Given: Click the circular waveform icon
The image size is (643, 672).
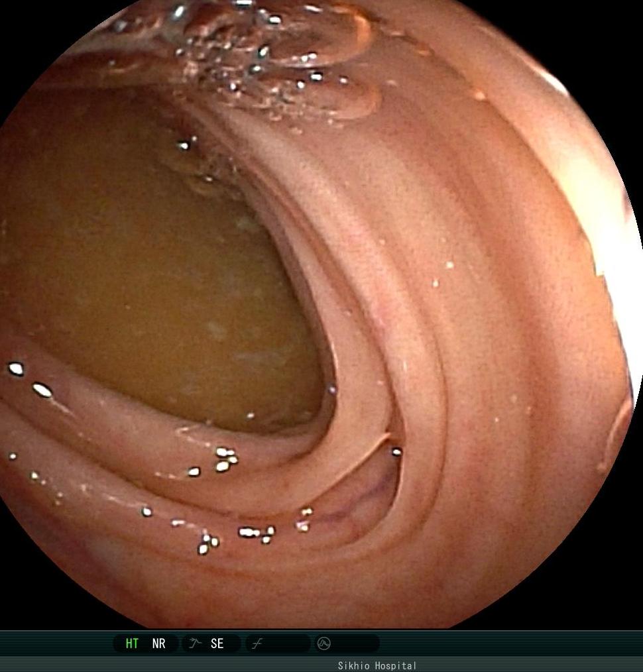Looking at the screenshot, I should tap(323, 644).
